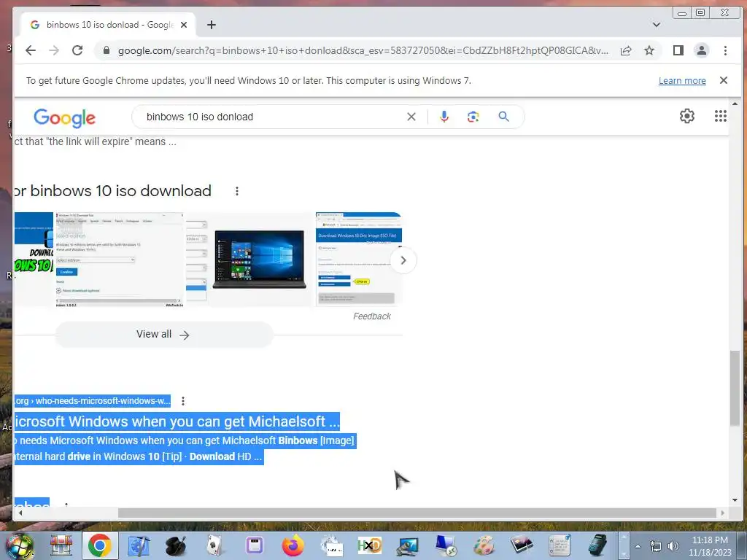Click inside the Google search box
Screen dimensions: 747x560
tap(271, 117)
